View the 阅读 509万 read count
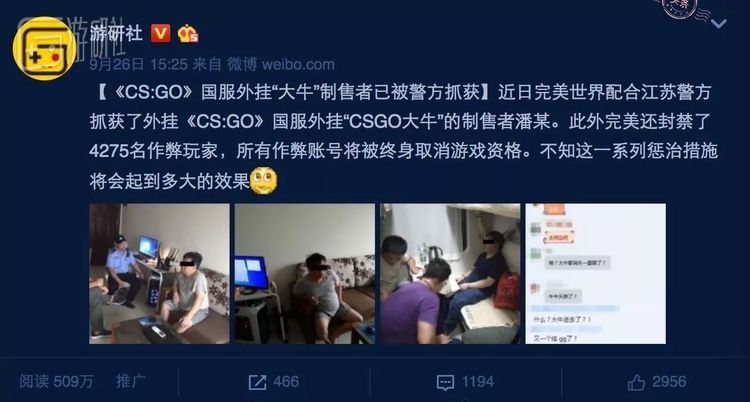750x402 pixels. click(x=56, y=381)
